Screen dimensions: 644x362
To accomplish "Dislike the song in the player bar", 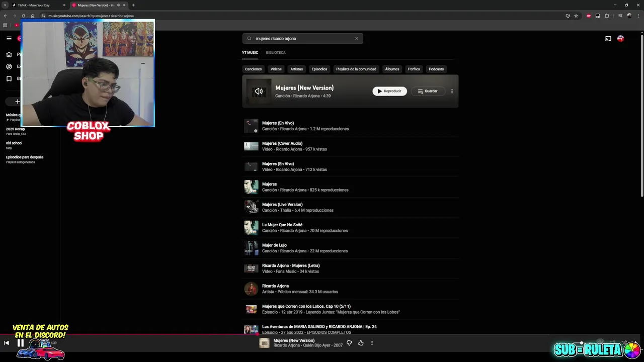I will (x=349, y=343).
